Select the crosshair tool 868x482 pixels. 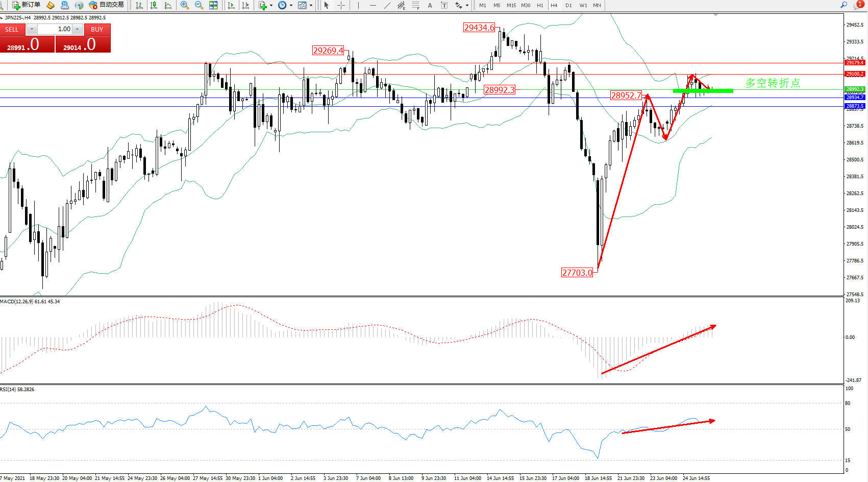click(x=341, y=5)
